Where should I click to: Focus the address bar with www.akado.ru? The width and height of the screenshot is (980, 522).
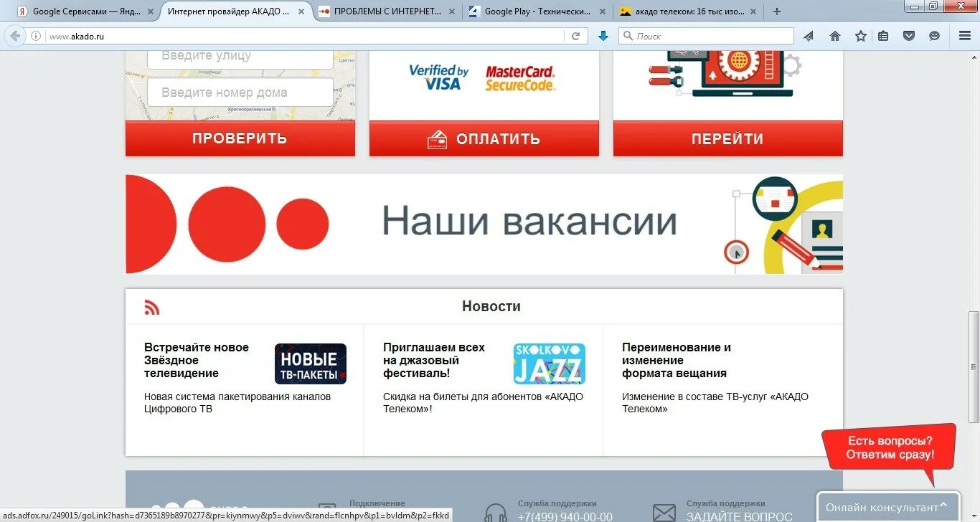click(305, 36)
